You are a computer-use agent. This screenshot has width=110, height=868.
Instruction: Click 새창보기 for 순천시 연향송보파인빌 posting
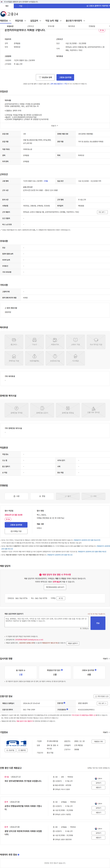pos(99,813)
